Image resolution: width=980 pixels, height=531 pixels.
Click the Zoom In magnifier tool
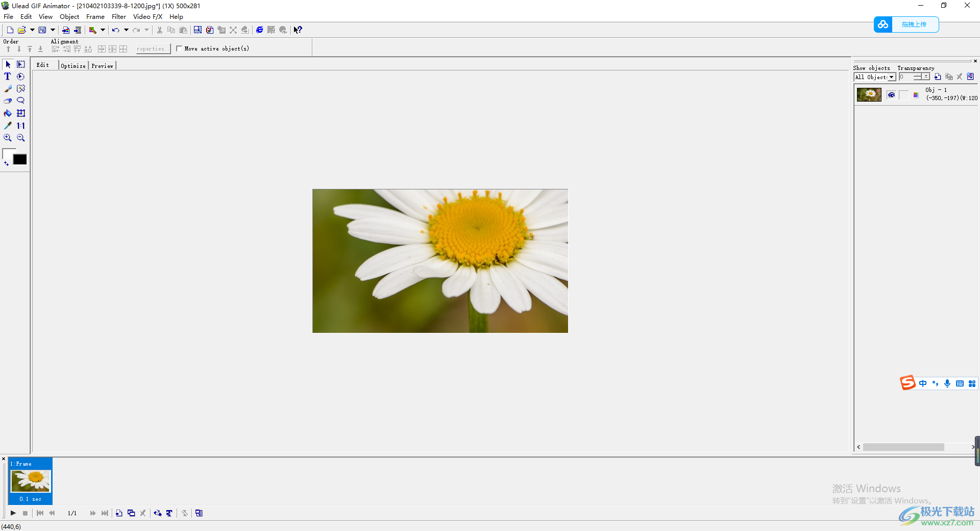click(x=8, y=138)
